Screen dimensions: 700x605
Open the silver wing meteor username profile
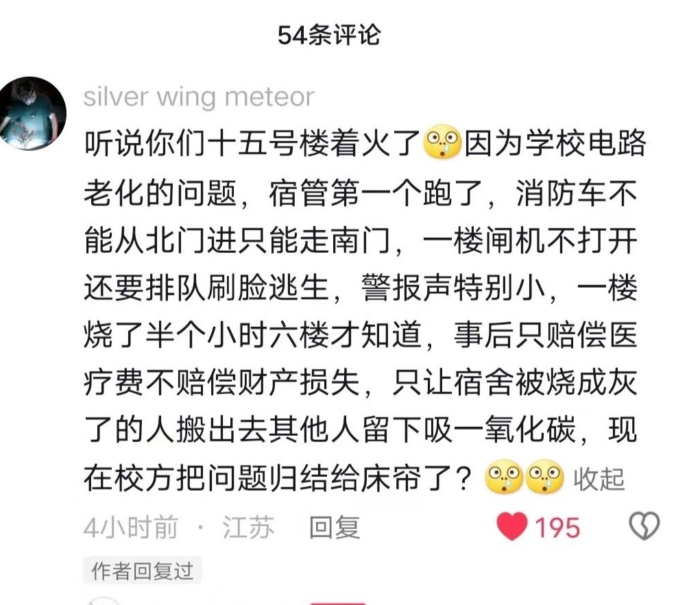(x=199, y=97)
